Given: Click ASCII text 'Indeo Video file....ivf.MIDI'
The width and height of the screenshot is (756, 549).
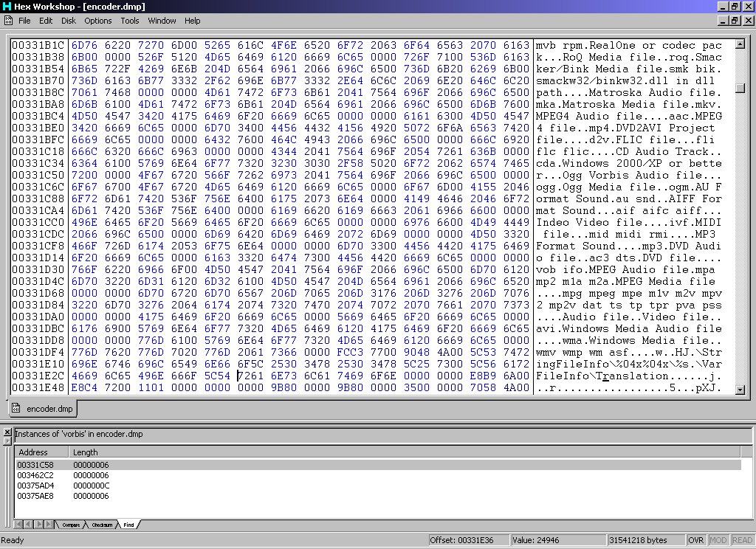Looking at the screenshot, I should click(629, 222).
